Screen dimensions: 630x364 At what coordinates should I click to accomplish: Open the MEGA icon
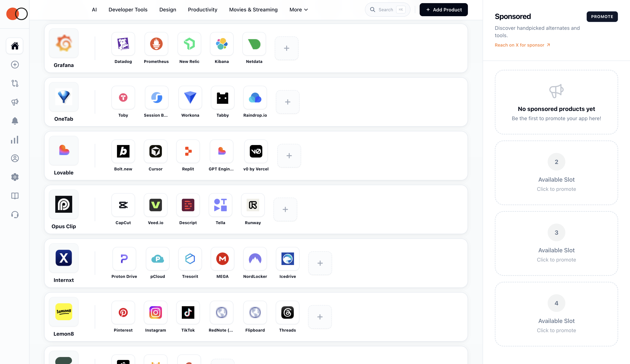(x=223, y=259)
